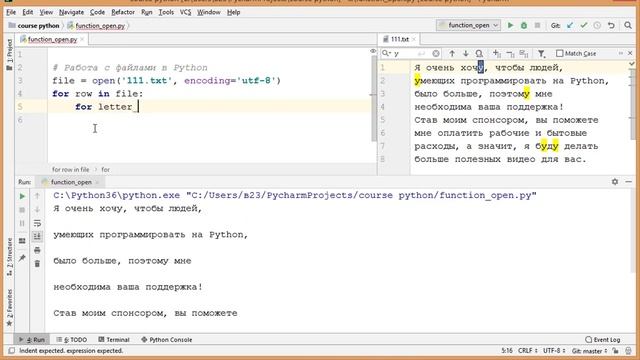Open Search Everywhere magnifier icon

point(628,25)
